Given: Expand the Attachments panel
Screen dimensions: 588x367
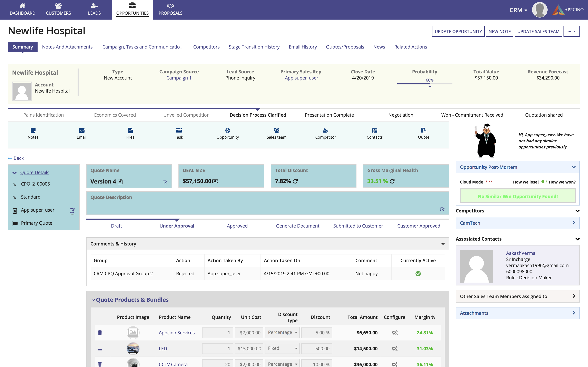Looking at the screenshot, I should [x=518, y=313].
